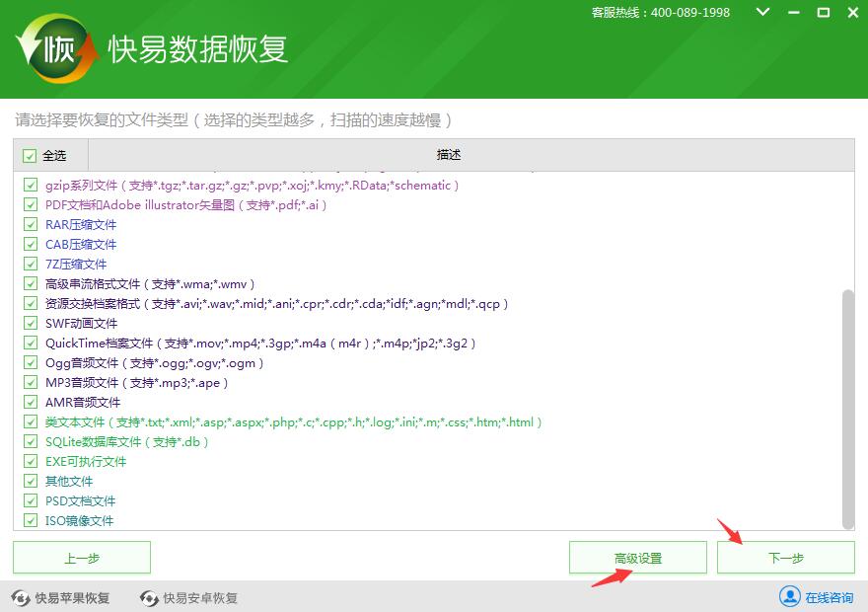The height and width of the screenshot is (612, 868).
Task: Open 快易安卓恢复 icon in footer
Action: coord(149,598)
